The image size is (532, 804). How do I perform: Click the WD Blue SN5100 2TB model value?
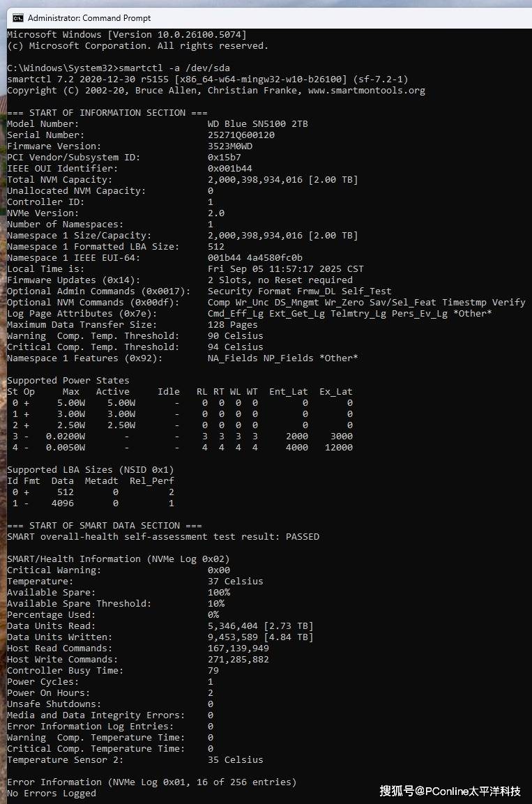258,123
